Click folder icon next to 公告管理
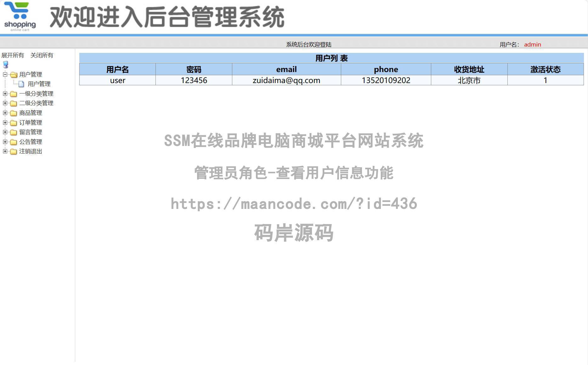Screen dimensions: 588x365 13,142
